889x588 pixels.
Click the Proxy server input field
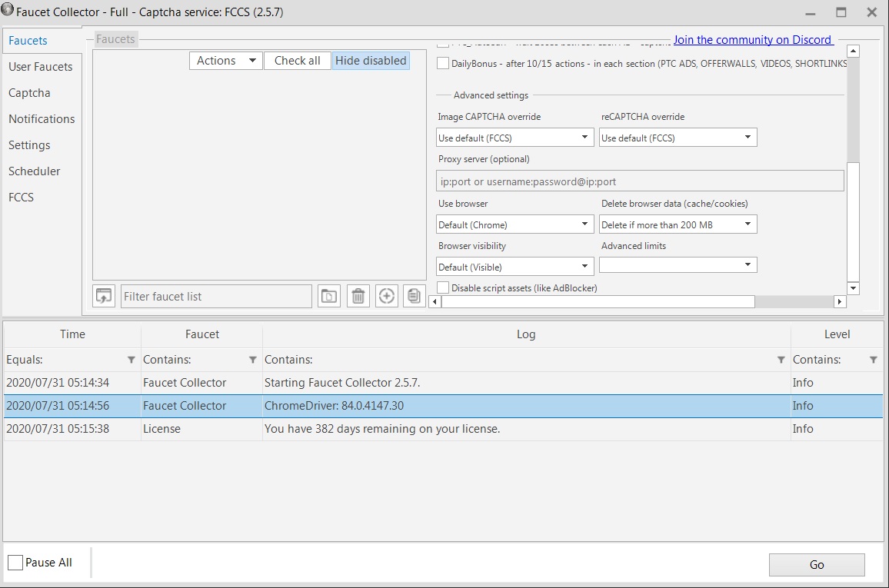(640, 181)
